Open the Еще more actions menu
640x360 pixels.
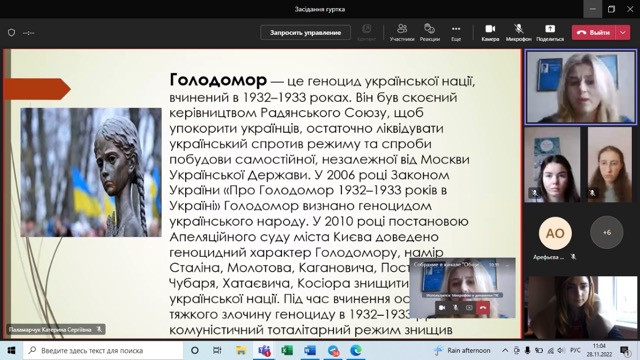(x=456, y=33)
